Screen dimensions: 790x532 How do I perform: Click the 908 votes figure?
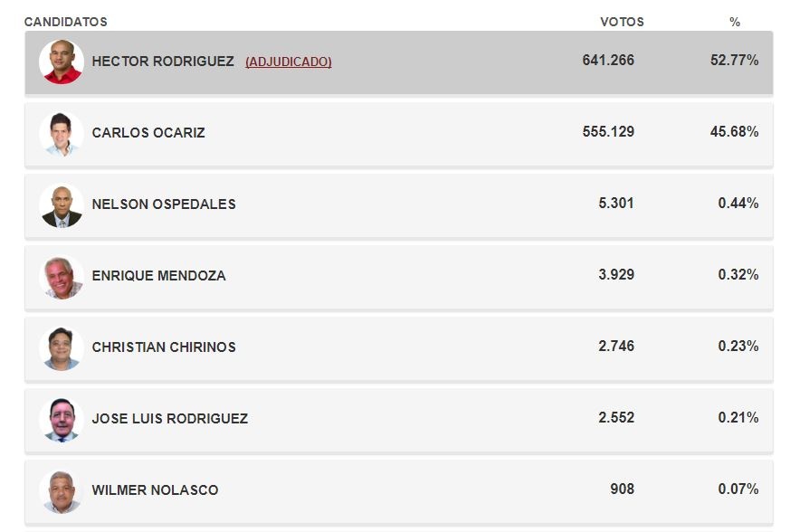pyautogui.click(x=622, y=489)
